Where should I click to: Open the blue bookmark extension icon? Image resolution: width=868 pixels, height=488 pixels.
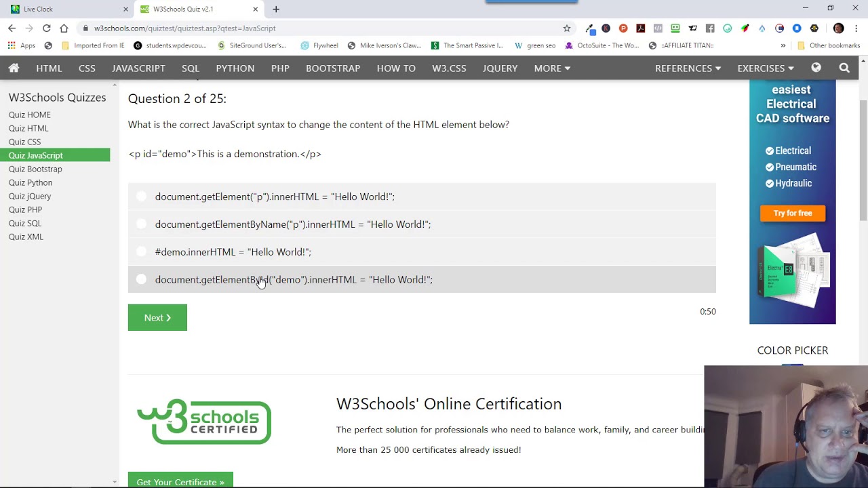coord(797,28)
